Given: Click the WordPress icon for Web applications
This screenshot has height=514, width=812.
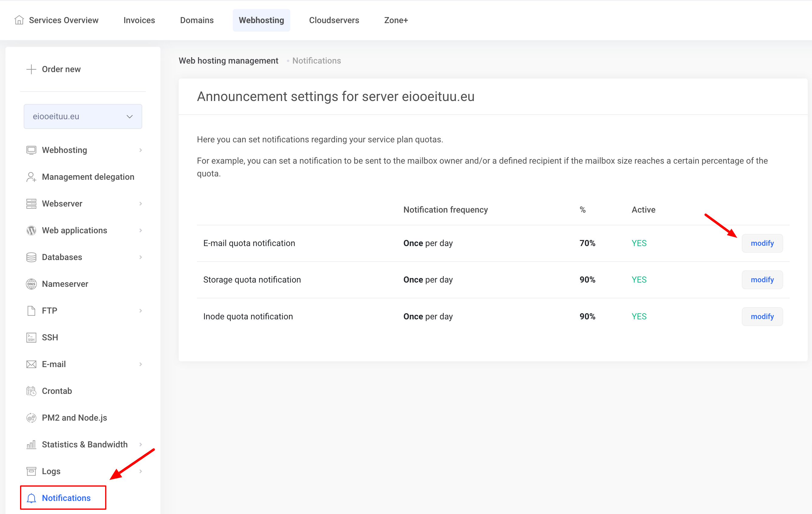Looking at the screenshot, I should pyautogui.click(x=31, y=231).
